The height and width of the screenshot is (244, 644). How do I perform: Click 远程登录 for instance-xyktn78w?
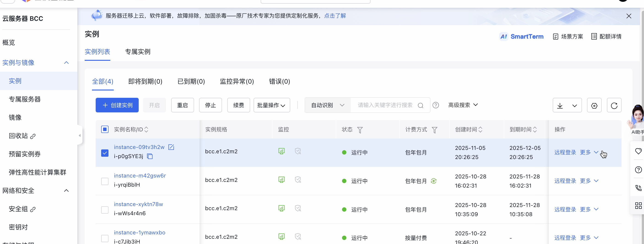[565, 209]
